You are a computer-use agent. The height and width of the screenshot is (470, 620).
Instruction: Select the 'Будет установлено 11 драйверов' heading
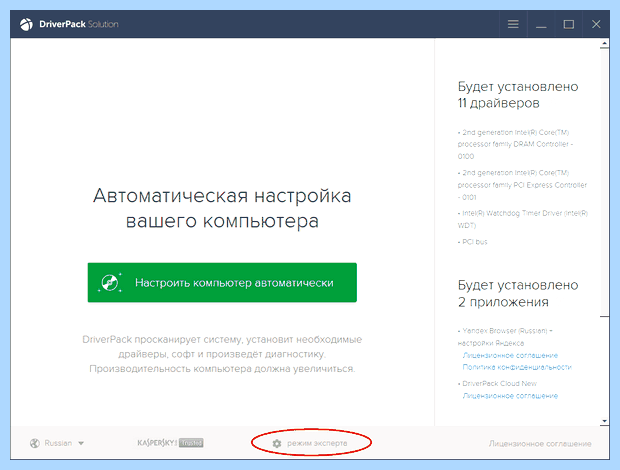point(518,95)
